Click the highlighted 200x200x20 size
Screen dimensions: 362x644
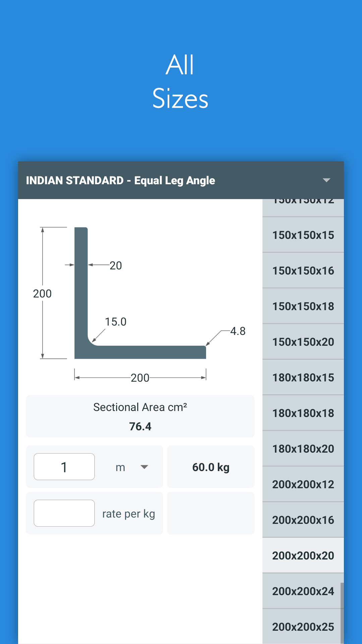pyautogui.click(x=303, y=555)
